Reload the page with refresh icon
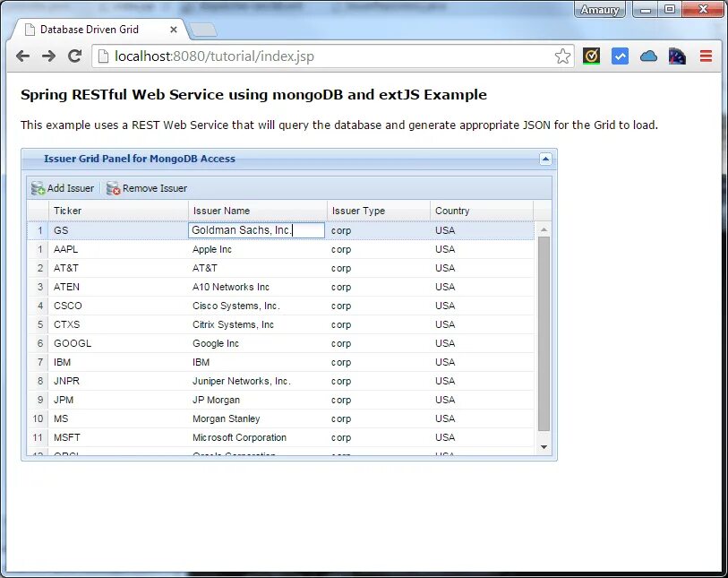Image resolution: width=728 pixels, height=578 pixels. pyautogui.click(x=74, y=56)
